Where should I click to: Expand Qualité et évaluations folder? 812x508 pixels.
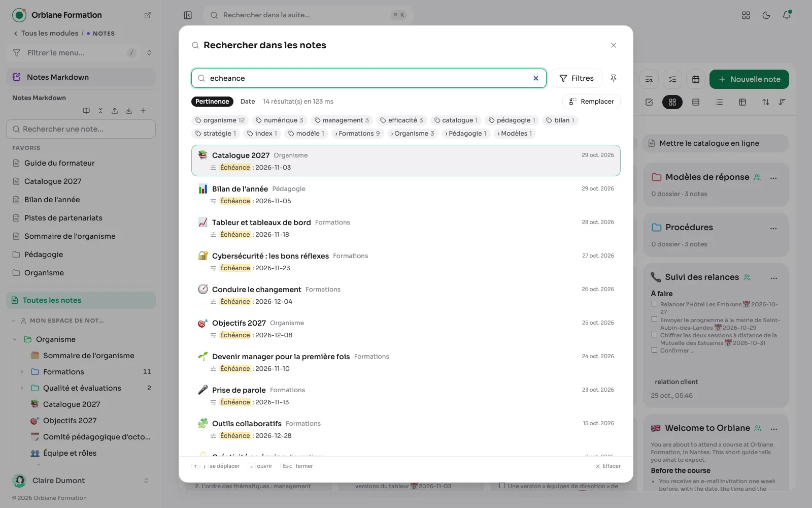[22, 388]
